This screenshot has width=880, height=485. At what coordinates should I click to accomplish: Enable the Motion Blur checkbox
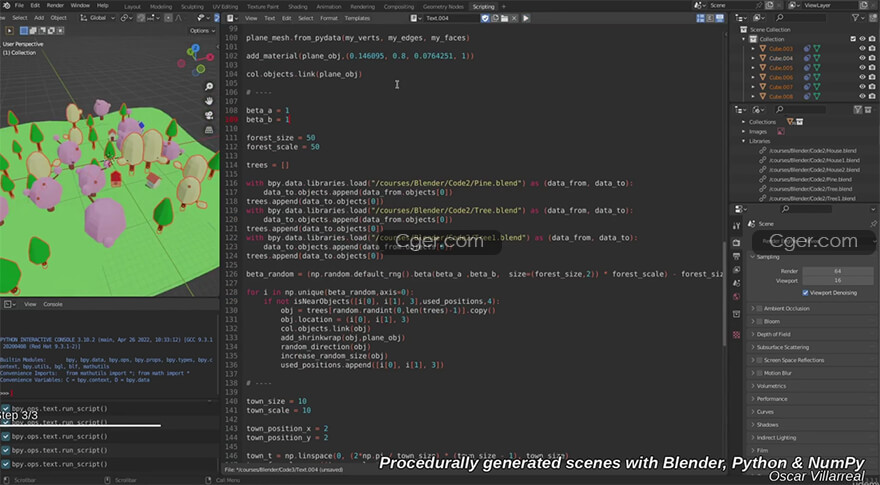[759, 373]
